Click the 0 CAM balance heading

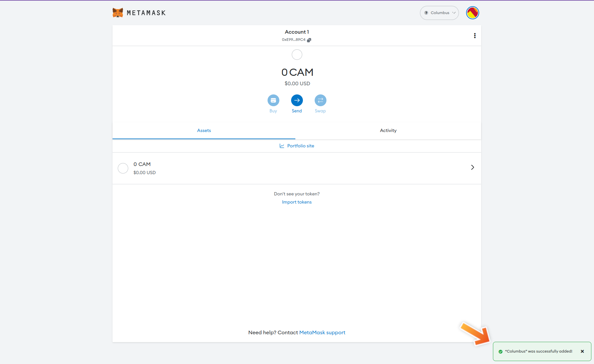[297, 72]
